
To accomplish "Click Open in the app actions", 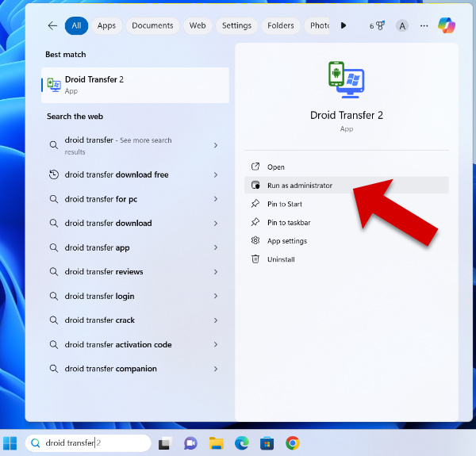I will click(x=347, y=167).
